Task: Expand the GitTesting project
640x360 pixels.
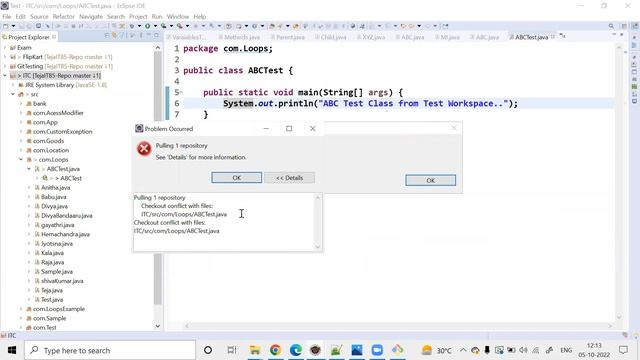Action: 5,67
